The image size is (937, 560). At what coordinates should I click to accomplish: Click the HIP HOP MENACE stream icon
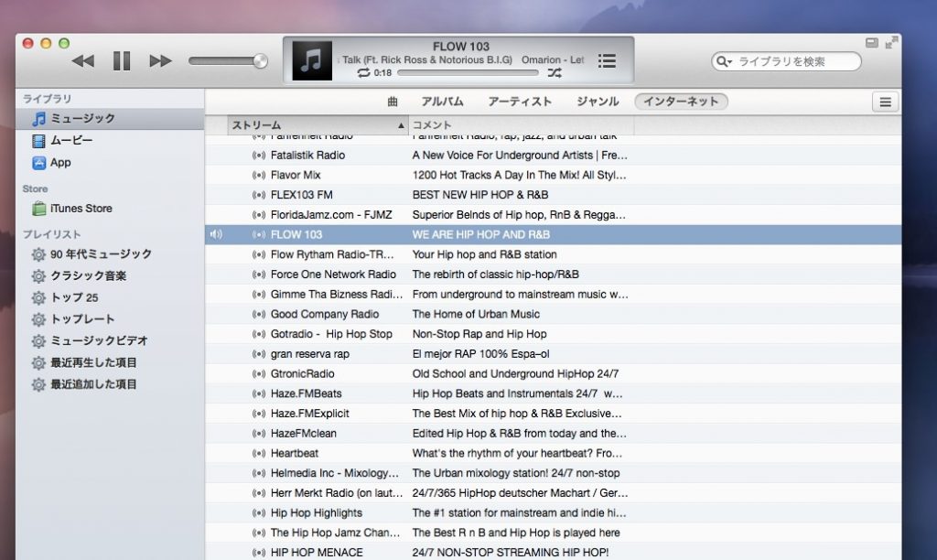259,553
